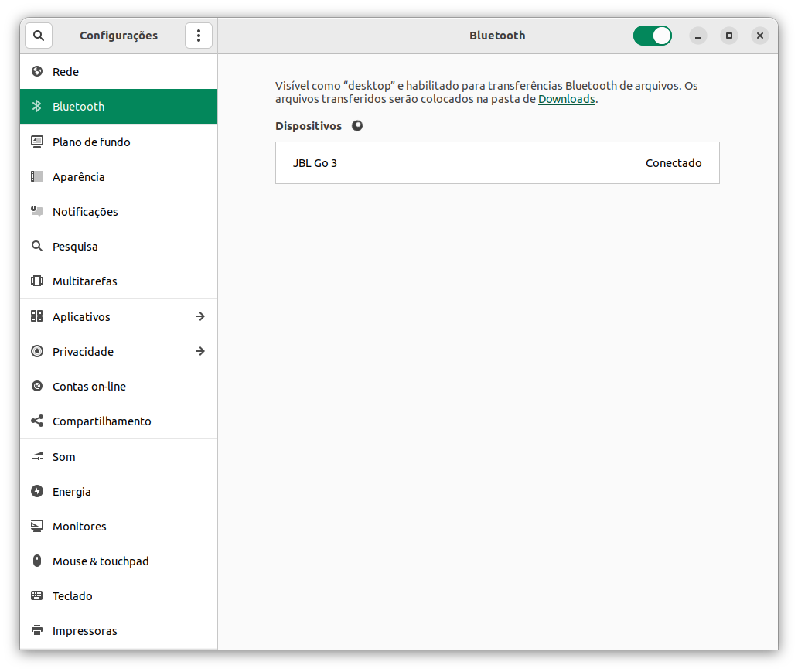Expand Privacidade using its arrow

click(x=200, y=351)
